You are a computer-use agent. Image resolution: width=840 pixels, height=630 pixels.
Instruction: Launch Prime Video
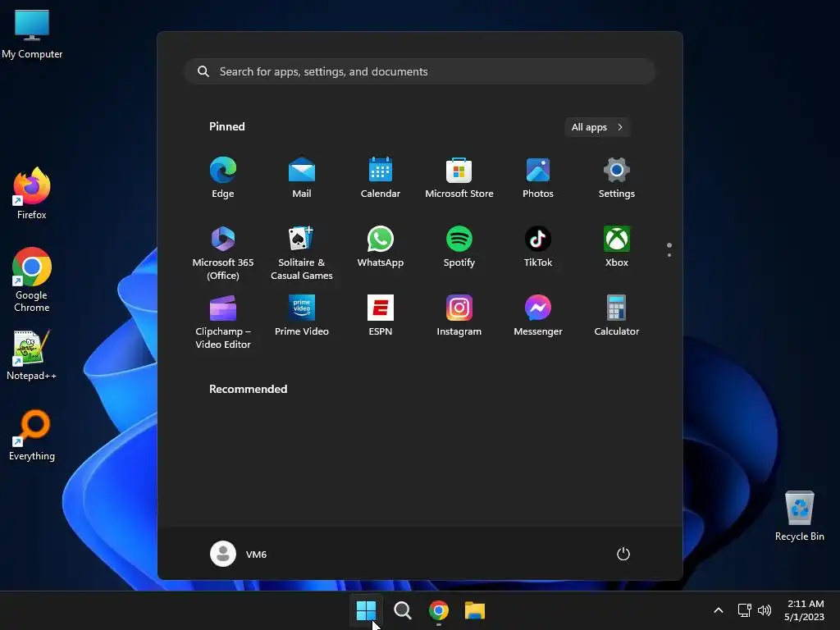[x=302, y=316]
